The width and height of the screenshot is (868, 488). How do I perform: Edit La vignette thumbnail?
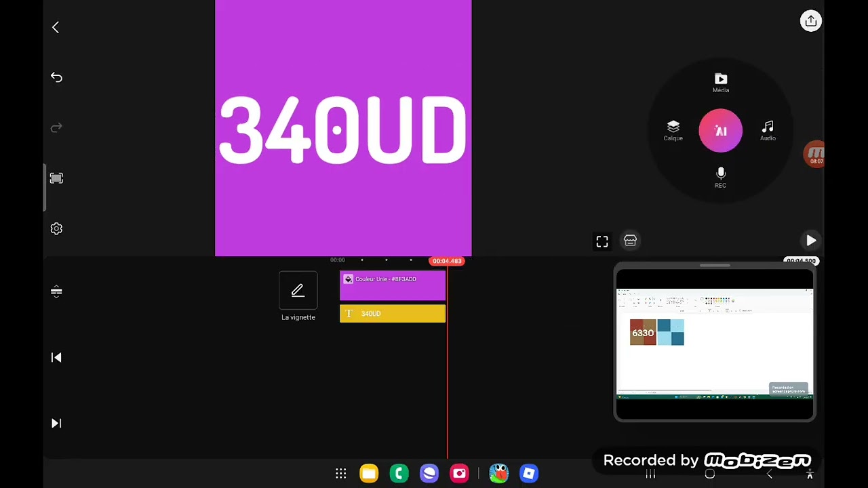[298, 290]
